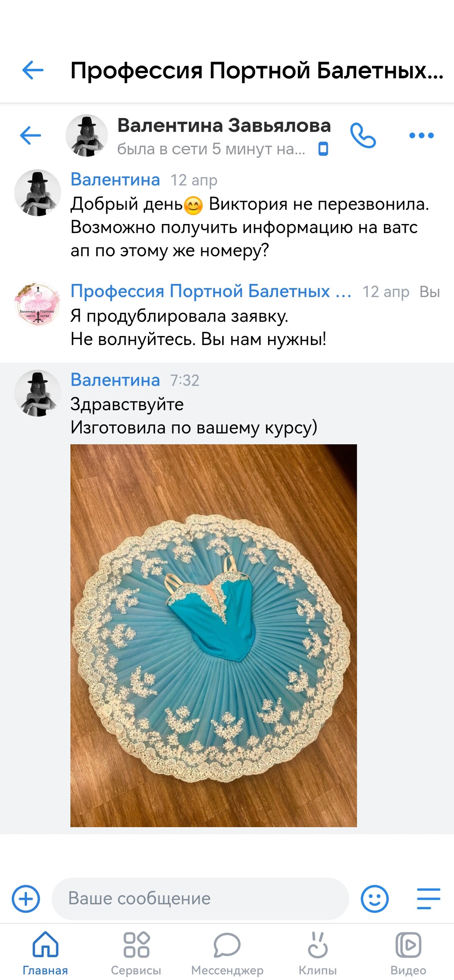Open the blue tutu photo attachment

point(213,635)
